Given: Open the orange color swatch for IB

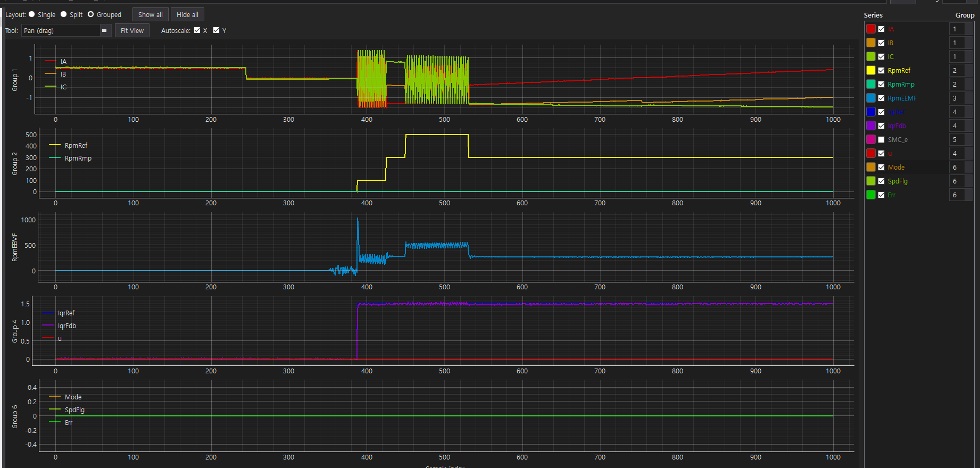Looking at the screenshot, I should coord(871,43).
